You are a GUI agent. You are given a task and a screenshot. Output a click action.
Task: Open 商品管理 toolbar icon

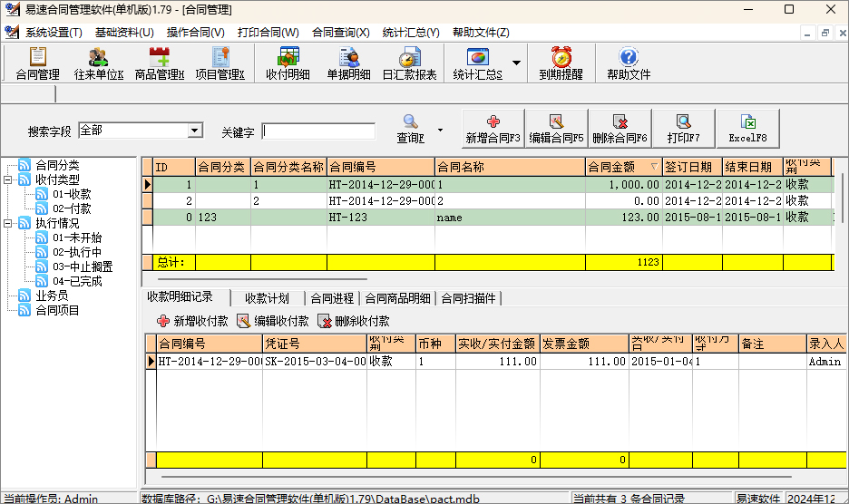coord(160,63)
